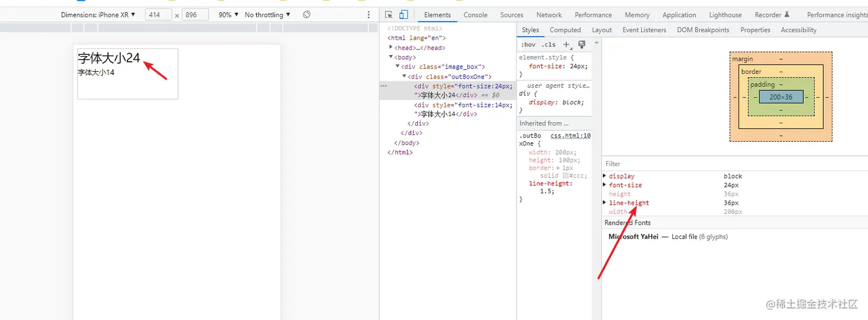Open the Lighthouse tab
The height and width of the screenshot is (320, 868).
click(x=725, y=15)
